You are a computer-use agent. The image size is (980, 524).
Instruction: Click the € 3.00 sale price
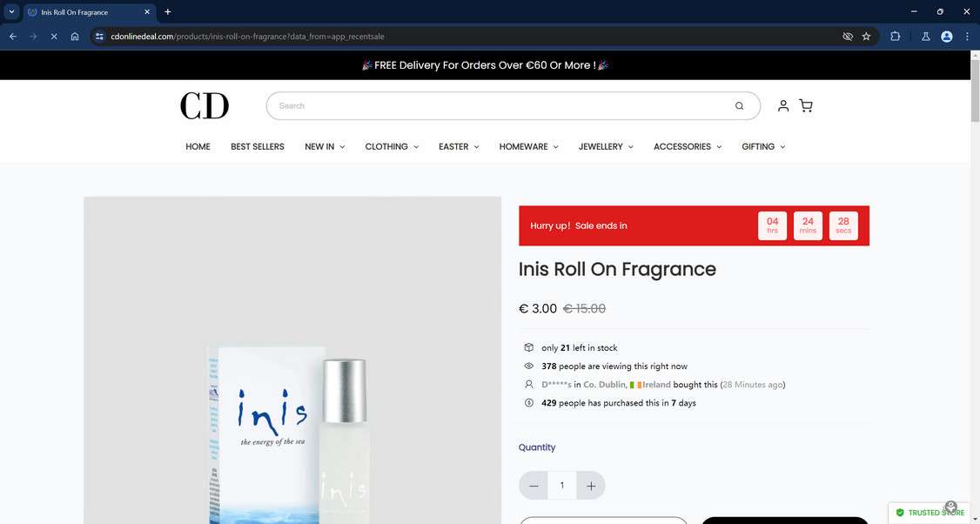click(538, 308)
